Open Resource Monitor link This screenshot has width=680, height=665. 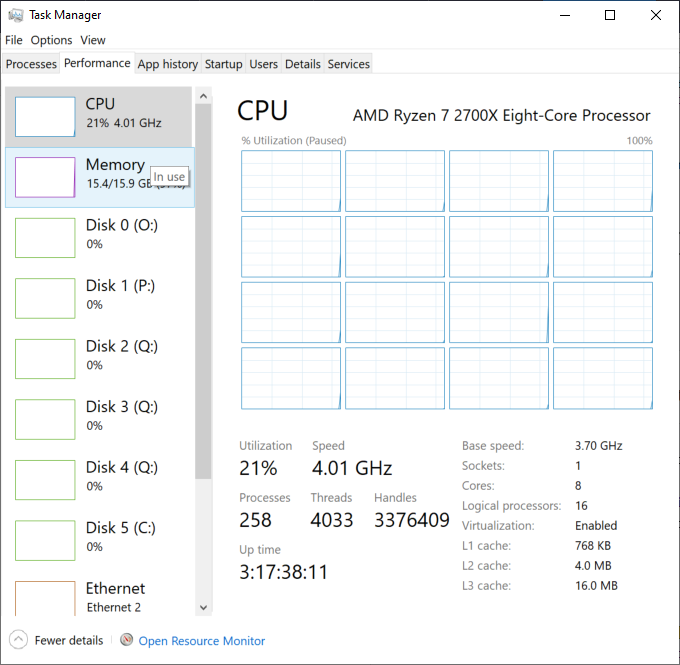202,641
